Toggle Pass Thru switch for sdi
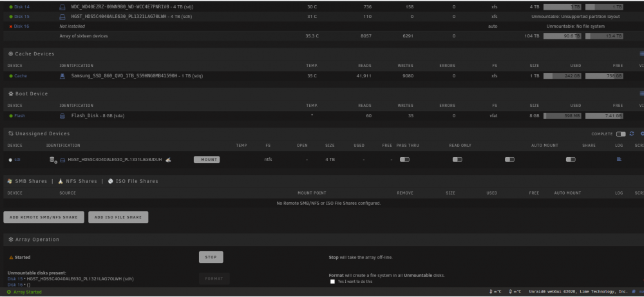This screenshot has width=644, height=297. pos(404,159)
